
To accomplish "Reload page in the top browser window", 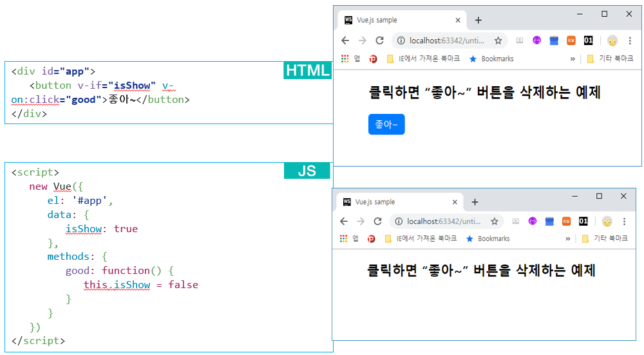I will 379,41.
